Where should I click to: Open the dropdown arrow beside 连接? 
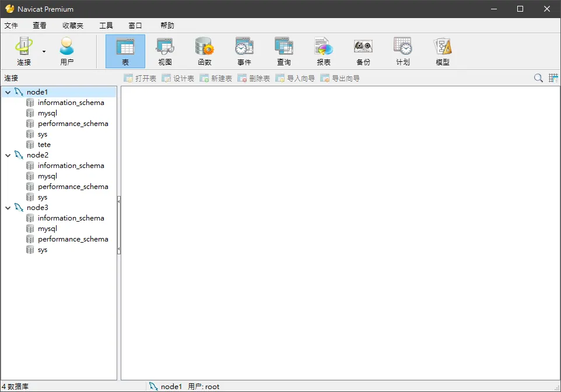pyautogui.click(x=44, y=51)
